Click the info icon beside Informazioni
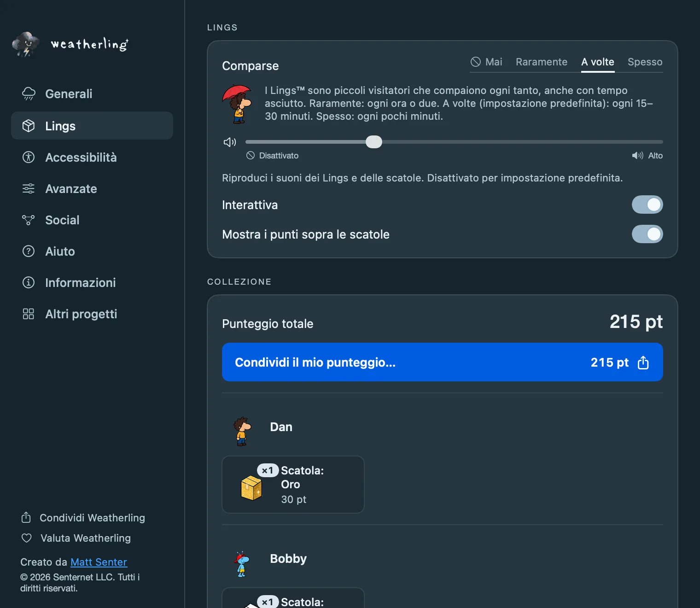The height and width of the screenshot is (608, 700). (29, 282)
